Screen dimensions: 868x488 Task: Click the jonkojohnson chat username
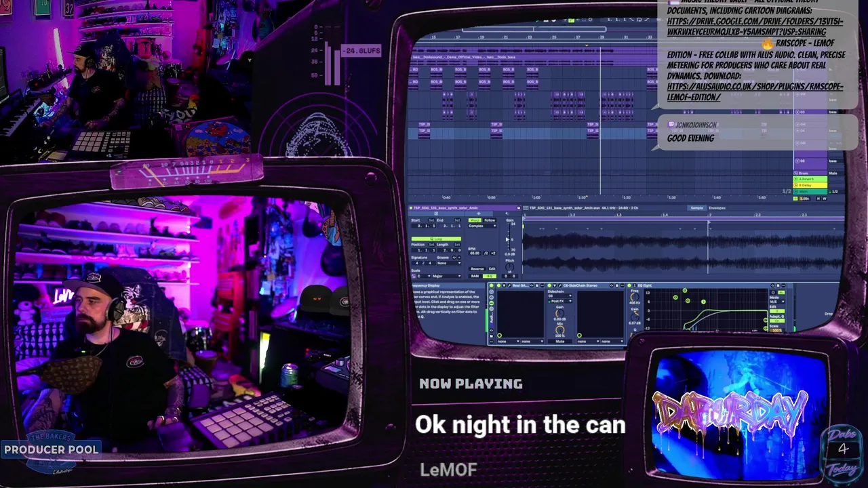696,125
